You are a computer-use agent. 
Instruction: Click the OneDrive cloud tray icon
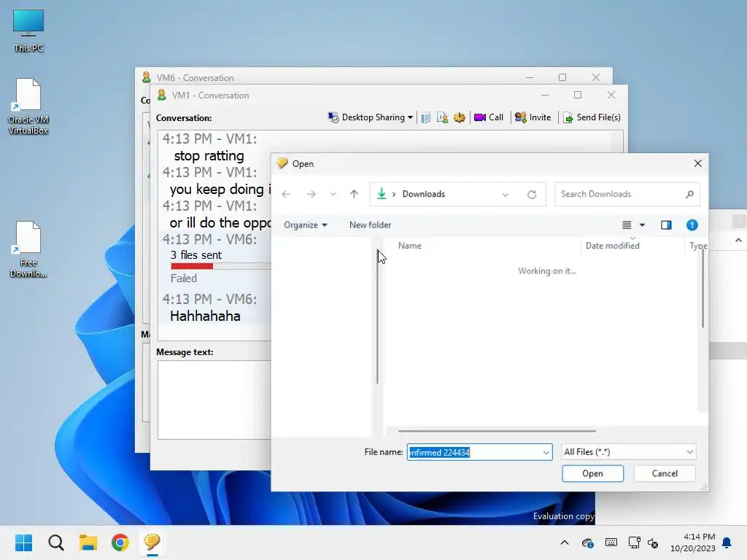(x=588, y=542)
